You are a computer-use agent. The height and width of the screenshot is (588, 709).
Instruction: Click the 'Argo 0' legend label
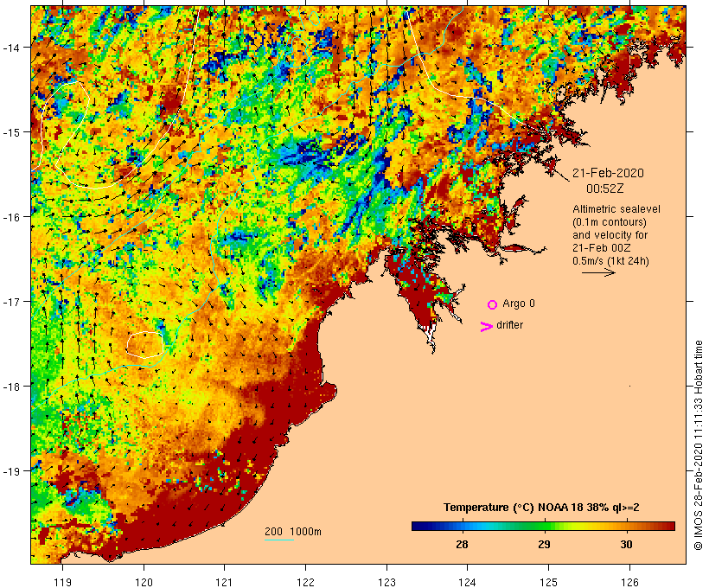[519, 304]
